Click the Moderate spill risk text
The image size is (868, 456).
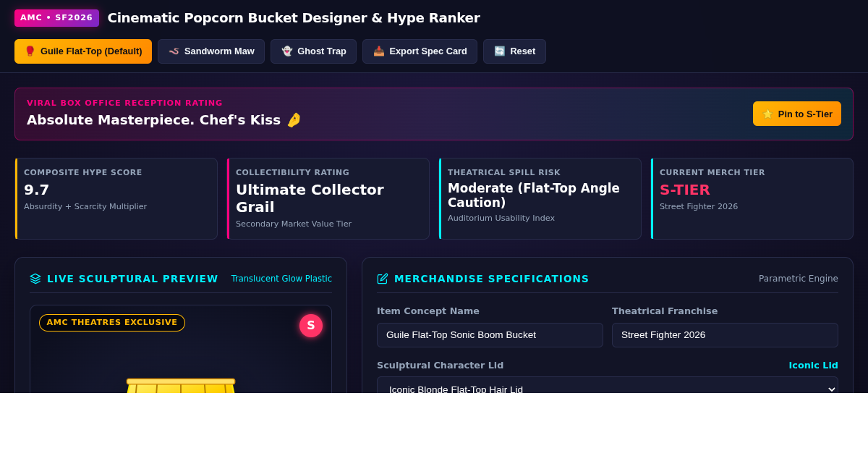[x=534, y=195]
